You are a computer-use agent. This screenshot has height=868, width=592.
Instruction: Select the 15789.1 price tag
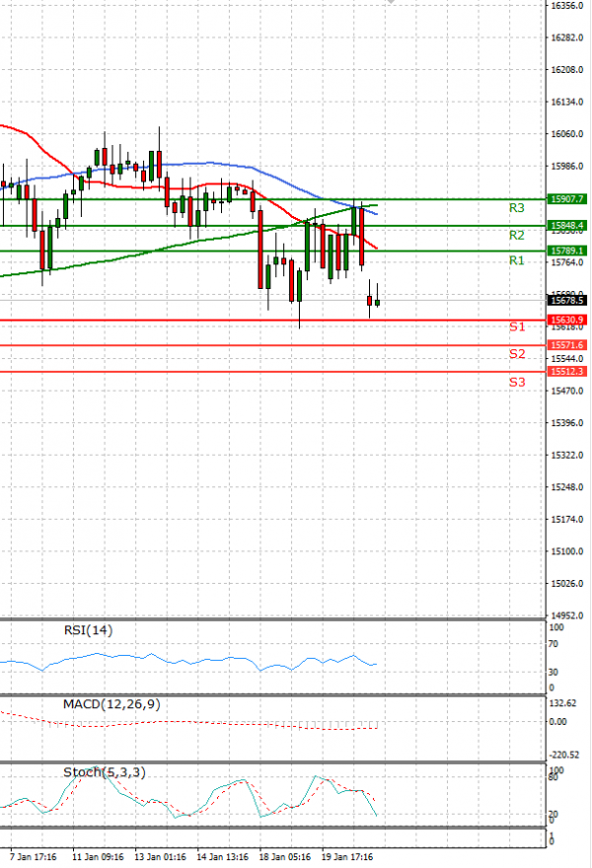[x=567, y=251]
